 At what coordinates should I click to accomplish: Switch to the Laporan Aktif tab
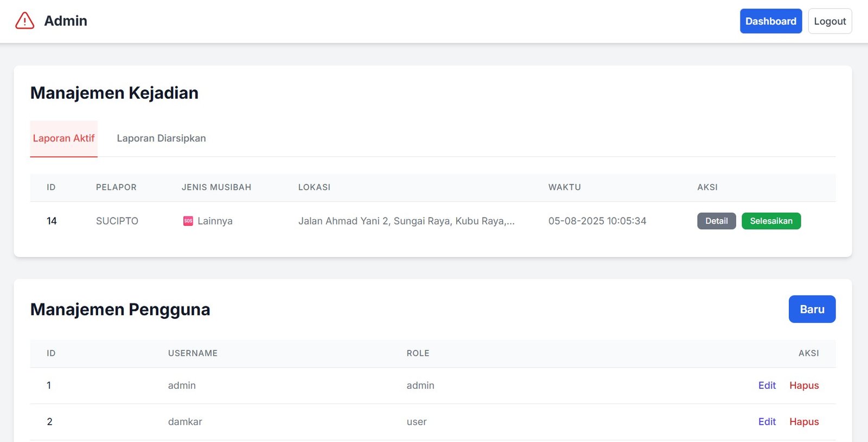pyautogui.click(x=63, y=138)
